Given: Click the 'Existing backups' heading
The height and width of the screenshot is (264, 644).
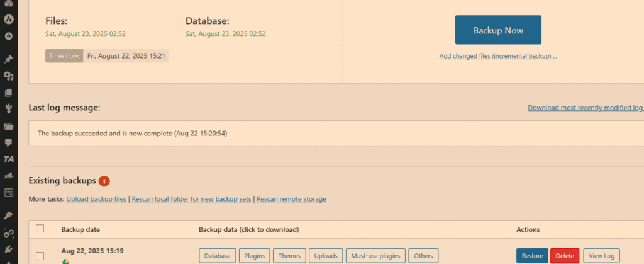Looking at the screenshot, I should tap(62, 181).
